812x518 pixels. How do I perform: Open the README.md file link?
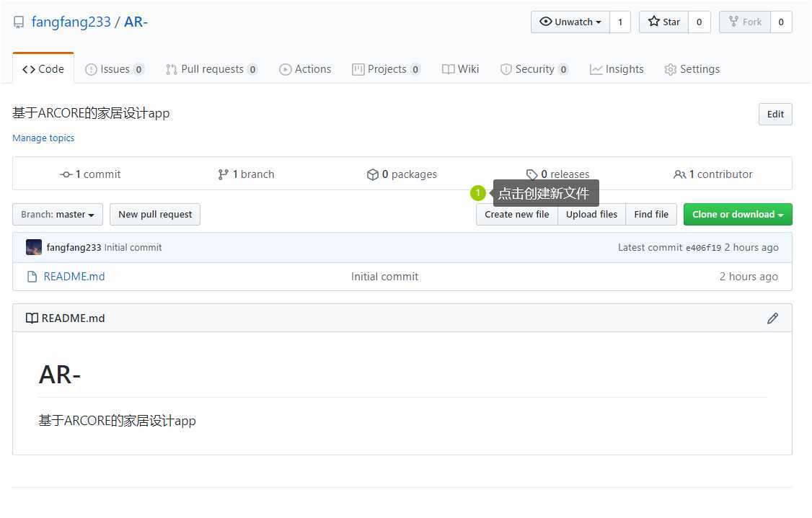[74, 277]
